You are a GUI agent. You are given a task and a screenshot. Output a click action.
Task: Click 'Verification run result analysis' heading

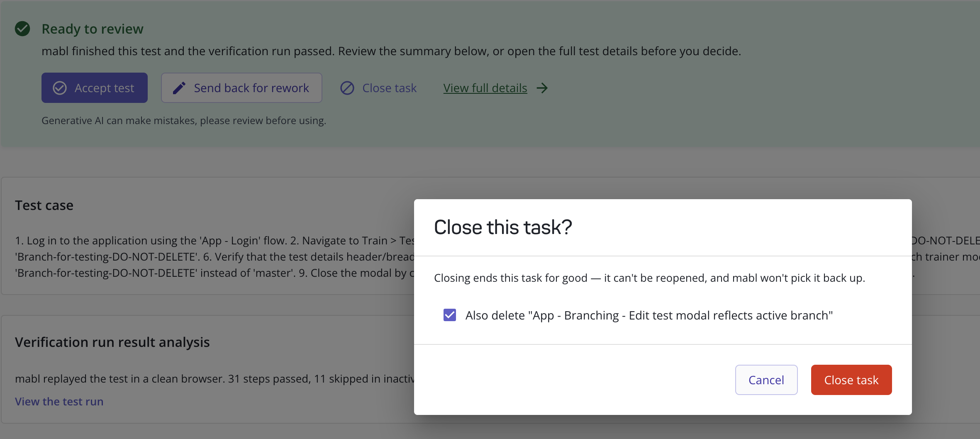pos(112,342)
